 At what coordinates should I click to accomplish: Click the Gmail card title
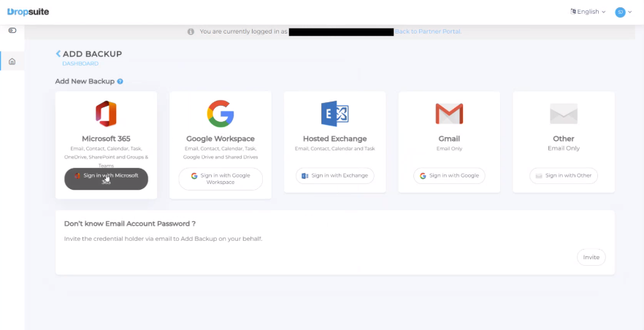click(449, 139)
